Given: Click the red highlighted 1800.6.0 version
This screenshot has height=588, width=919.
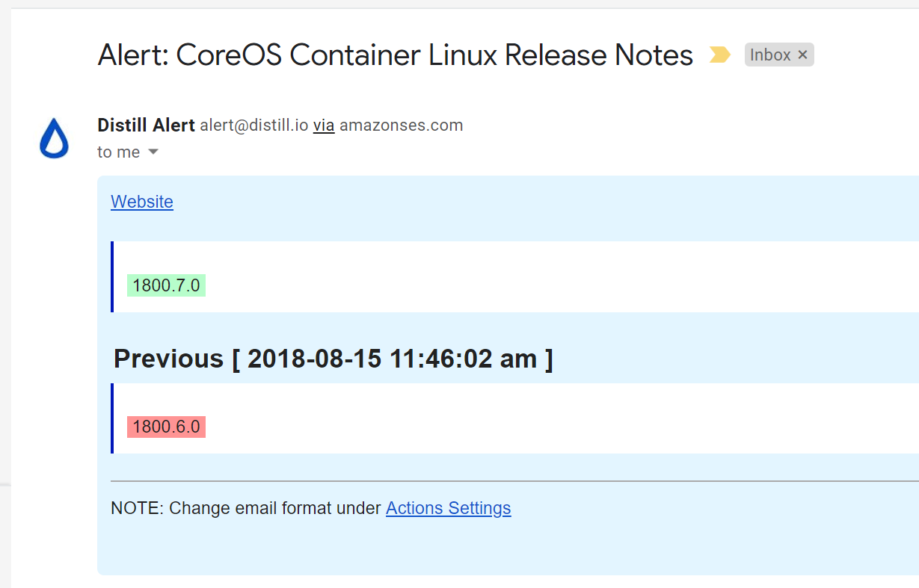Looking at the screenshot, I should point(166,427).
